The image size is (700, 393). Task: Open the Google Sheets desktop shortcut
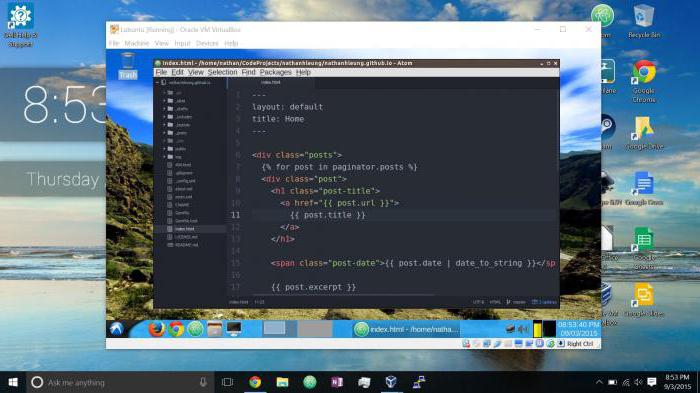point(644,248)
